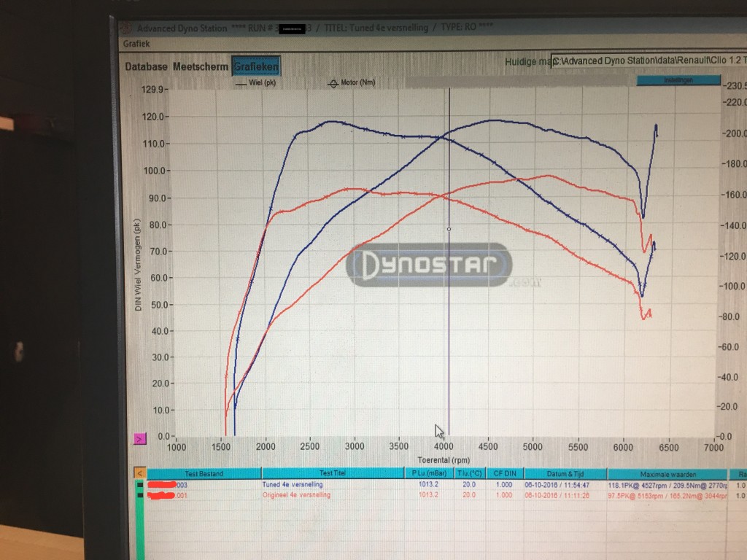Screen dimensions: 747x560
Task: Click the Dynostar logo watermark
Action: (429, 263)
